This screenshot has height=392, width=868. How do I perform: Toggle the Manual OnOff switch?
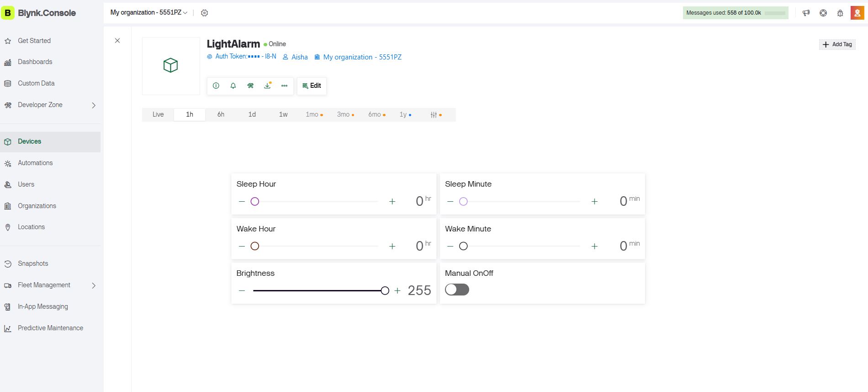(x=457, y=290)
